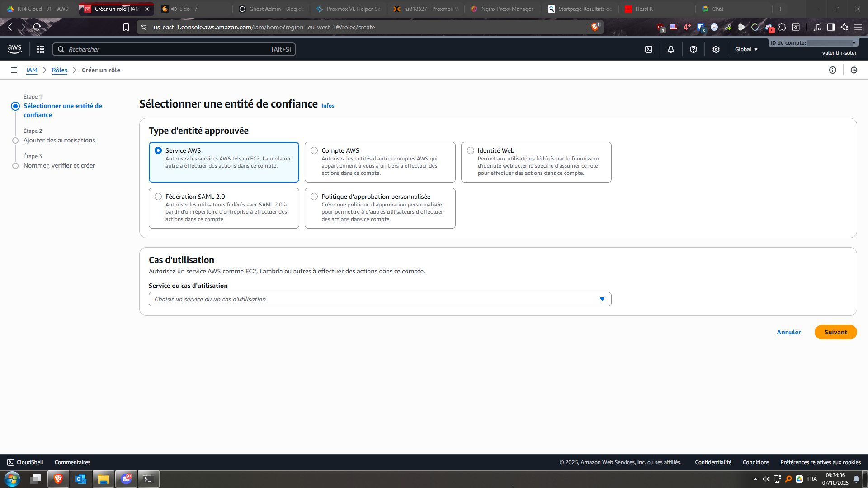Open the console settings gear icon
The width and height of the screenshot is (868, 488).
(716, 49)
